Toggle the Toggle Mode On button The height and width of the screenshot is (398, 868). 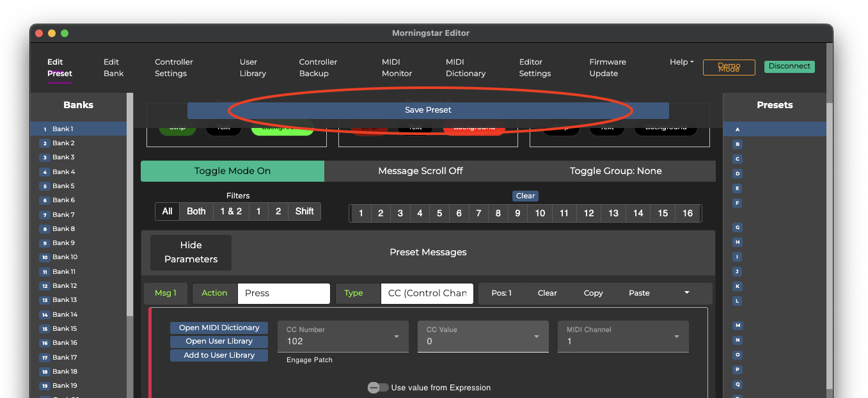coord(232,171)
